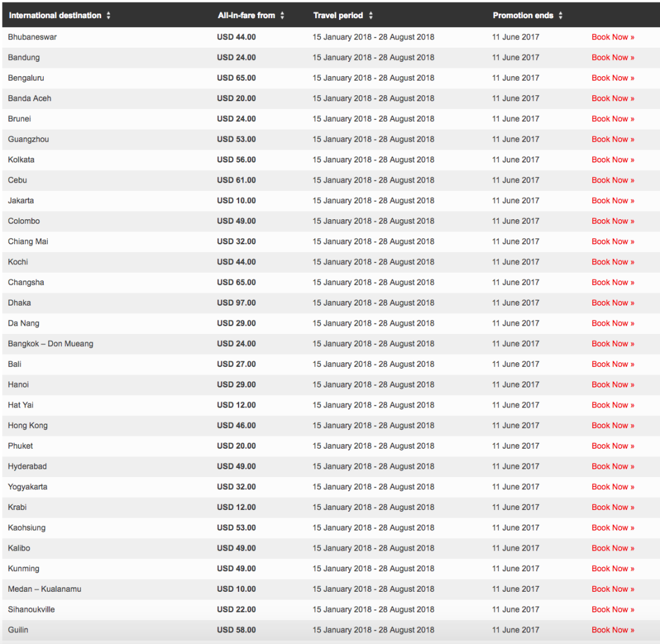Select Book Now for Dhaka
Viewport: 660px width, 644px height.
tap(612, 303)
